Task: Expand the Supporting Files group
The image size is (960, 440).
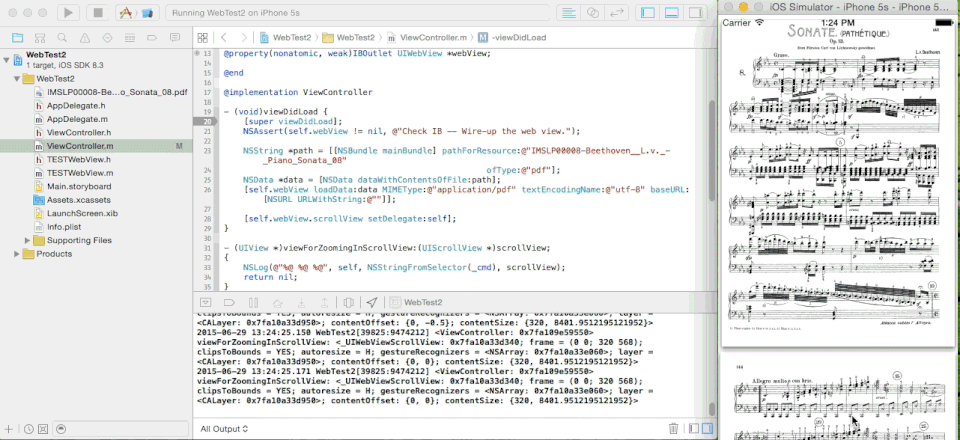Action: pos(27,241)
